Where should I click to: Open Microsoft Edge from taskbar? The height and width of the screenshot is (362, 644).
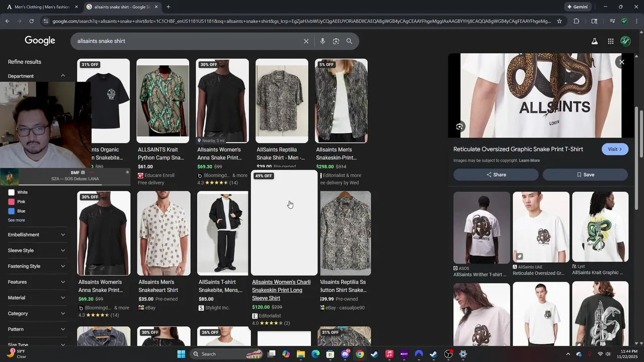click(315, 354)
